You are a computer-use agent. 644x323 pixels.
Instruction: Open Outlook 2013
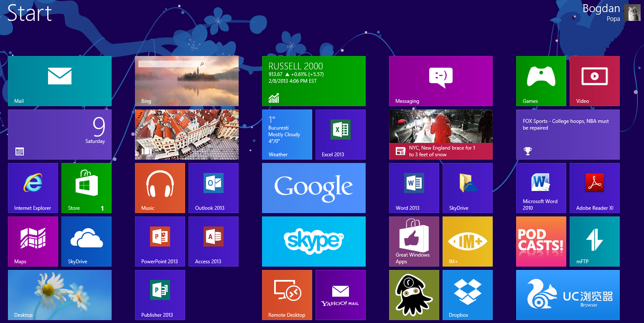click(213, 188)
